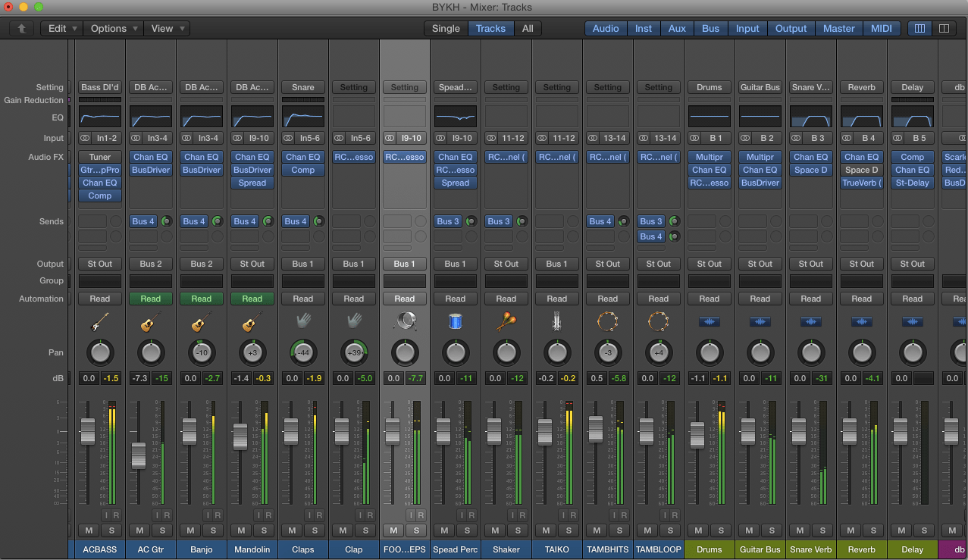
Task: Select the TAMBHITS tambourine icon
Action: tap(608, 323)
